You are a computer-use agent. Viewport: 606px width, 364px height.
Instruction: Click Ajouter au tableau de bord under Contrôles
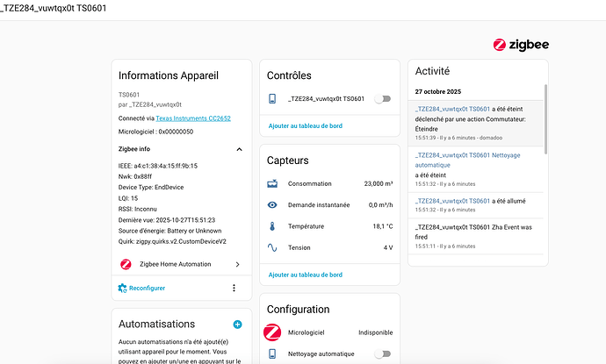304,127
